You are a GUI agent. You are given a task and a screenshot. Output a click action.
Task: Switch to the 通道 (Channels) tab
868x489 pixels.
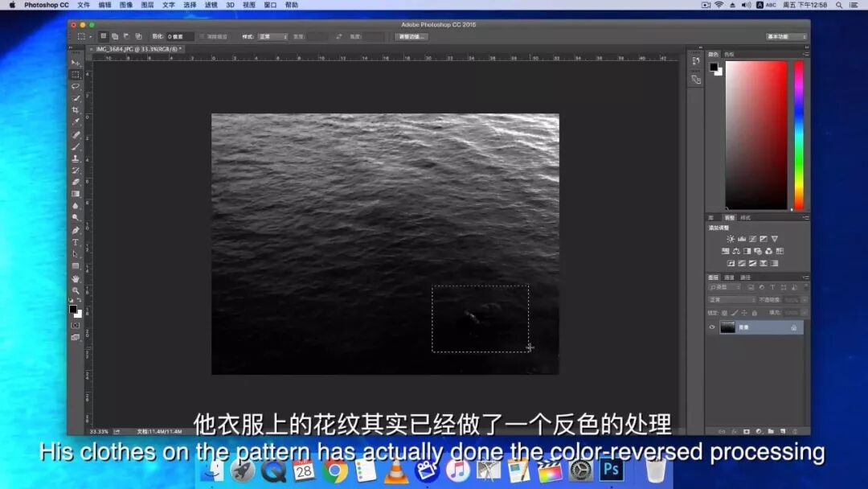pos(729,277)
